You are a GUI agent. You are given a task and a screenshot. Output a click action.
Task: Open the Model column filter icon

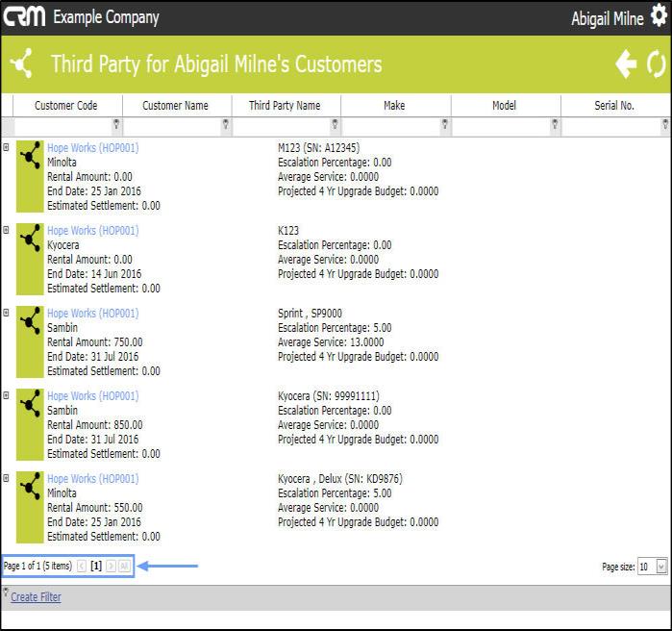pos(555,125)
